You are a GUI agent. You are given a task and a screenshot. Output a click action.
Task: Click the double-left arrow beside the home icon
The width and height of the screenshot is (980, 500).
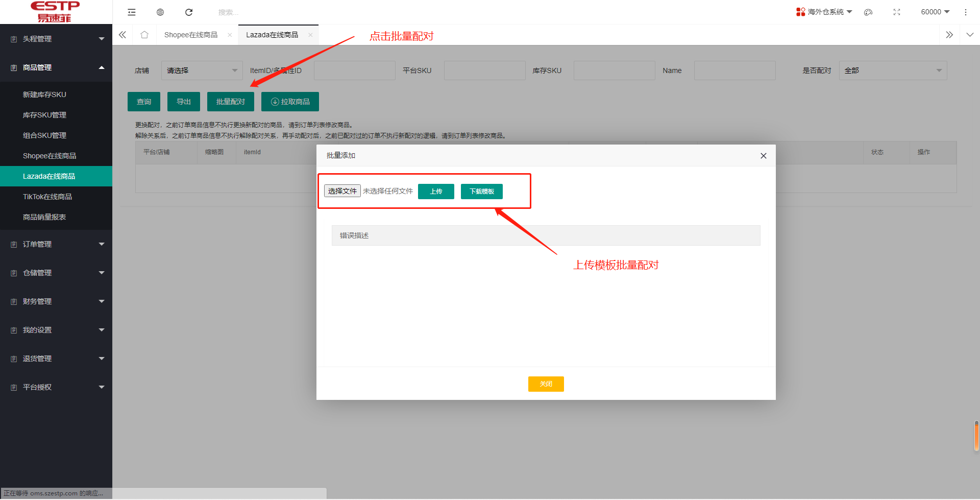(x=122, y=34)
